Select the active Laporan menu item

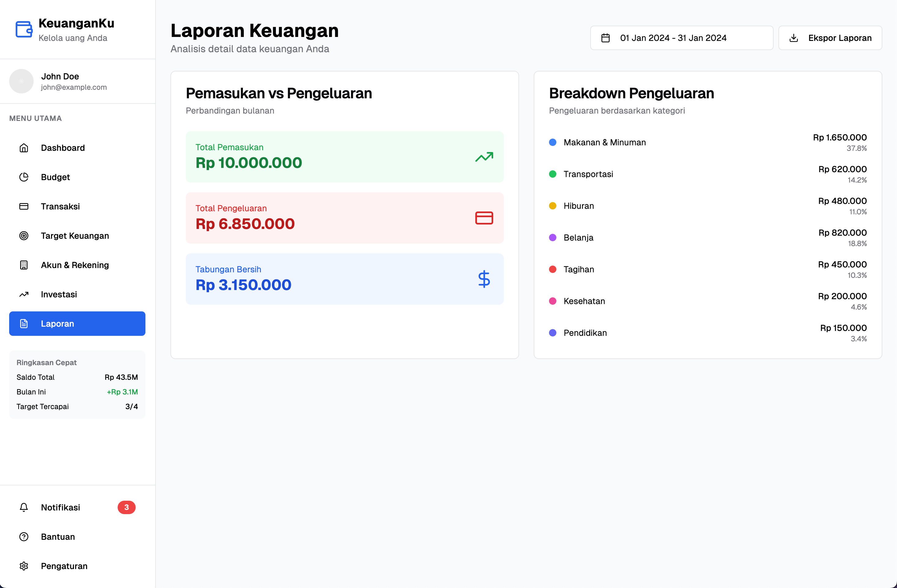click(x=77, y=324)
